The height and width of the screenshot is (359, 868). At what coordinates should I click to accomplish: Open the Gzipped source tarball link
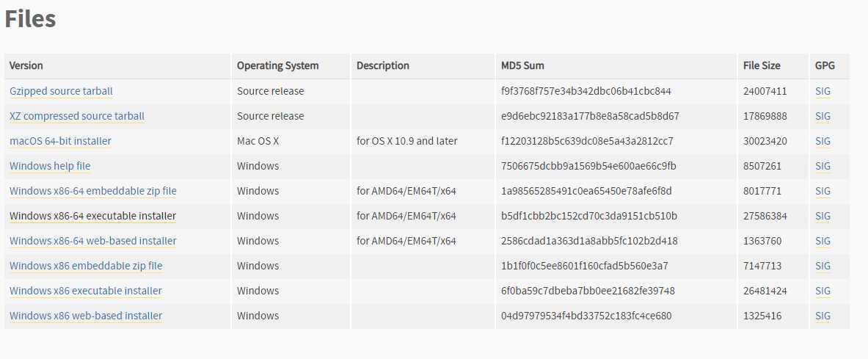point(61,91)
